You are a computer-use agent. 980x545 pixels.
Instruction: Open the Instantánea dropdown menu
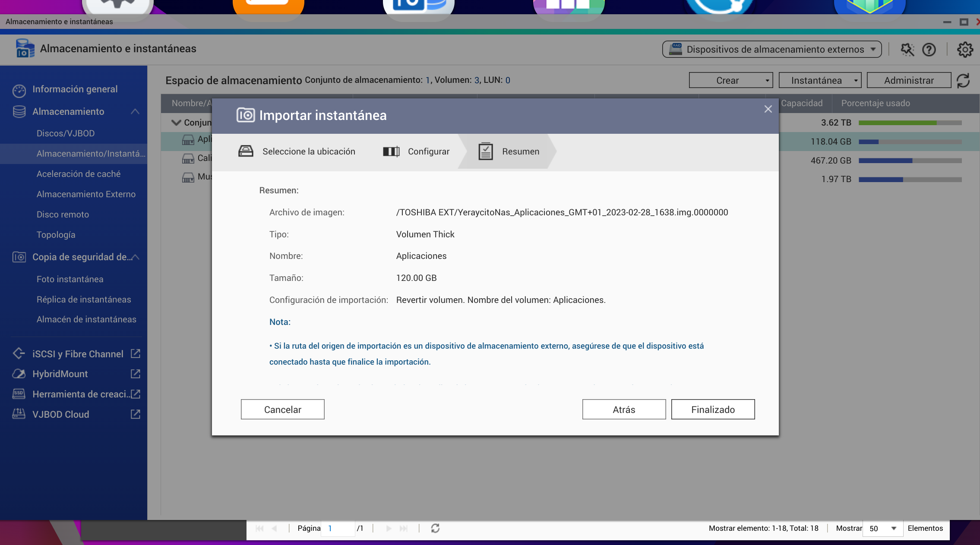[x=820, y=80]
